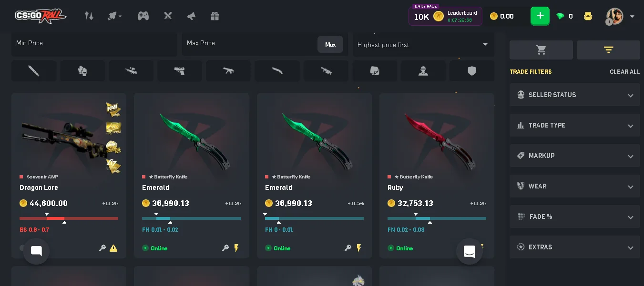Select the Ruby Butterfly Knife item card
This screenshot has height=286, width=644.
(x=437, y=176)
